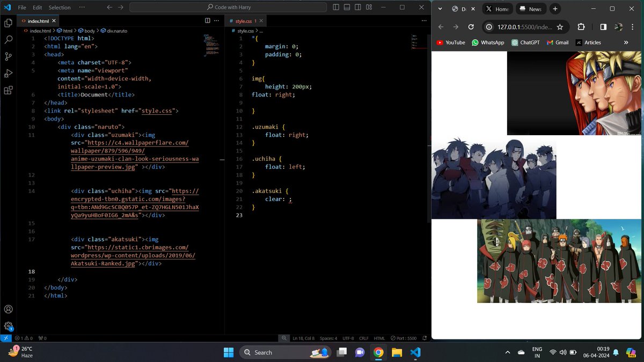
Task: Click the Code with Harry command center search
Action: click(228, 8)
